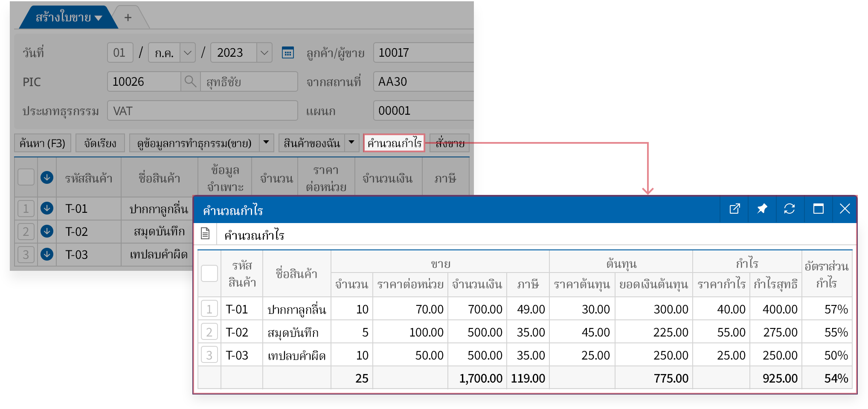Viewport: 868px width, 409px height.
Task: Click the คำนวณกำไร button
Action: pyautogui.click(x=394, y=143)
